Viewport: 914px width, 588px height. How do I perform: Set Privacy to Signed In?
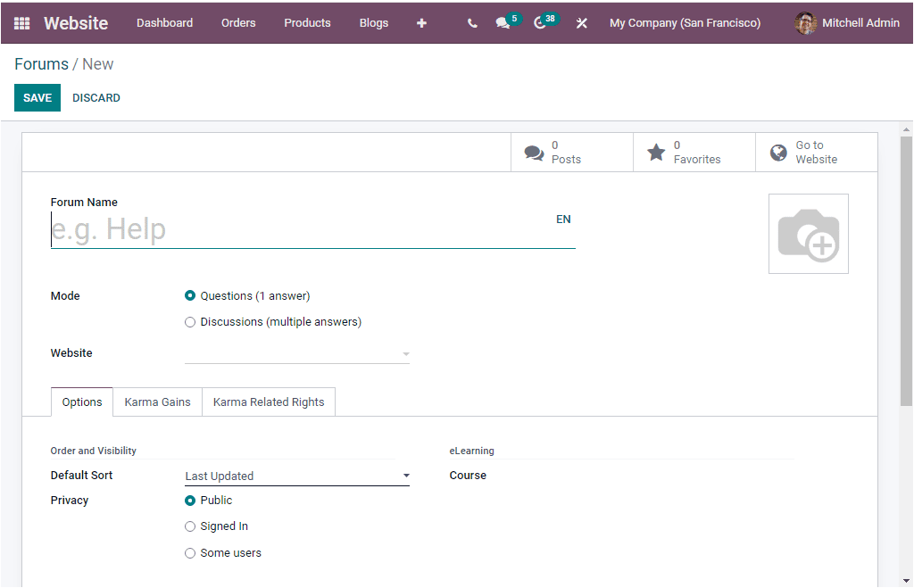(189, 526)
